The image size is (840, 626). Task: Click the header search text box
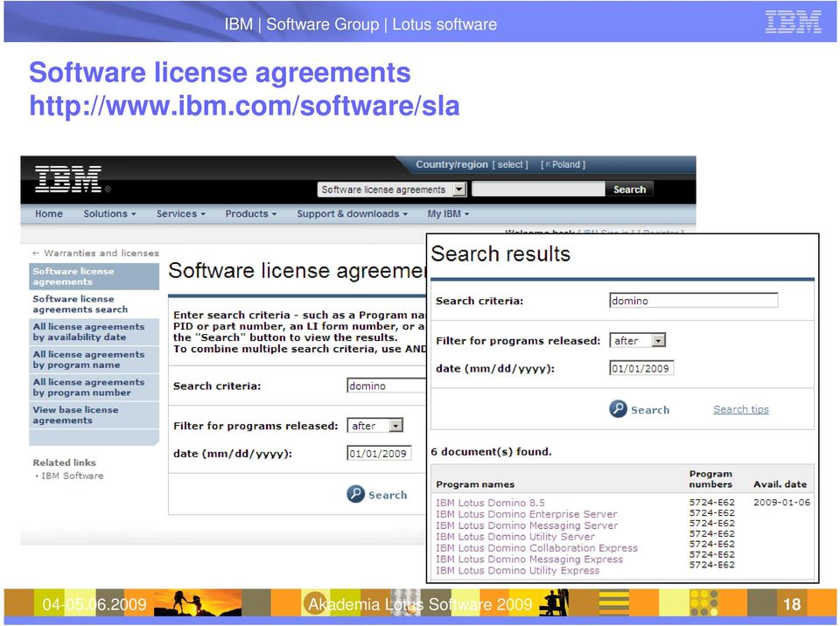click(538, 189)
